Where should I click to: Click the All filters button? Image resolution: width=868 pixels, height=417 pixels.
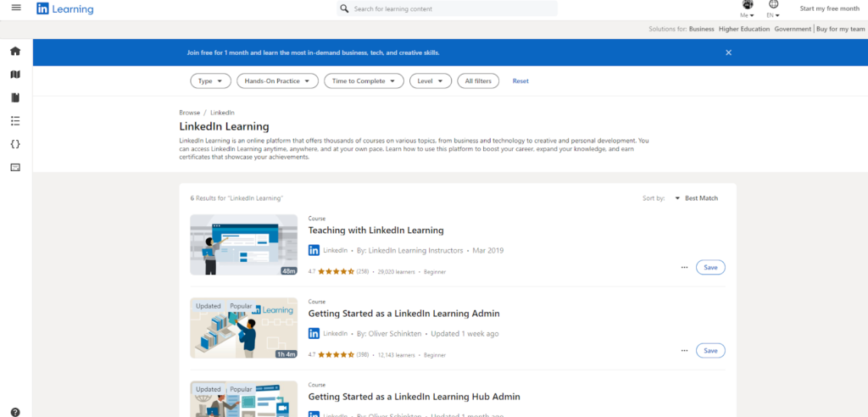[478, 81]
